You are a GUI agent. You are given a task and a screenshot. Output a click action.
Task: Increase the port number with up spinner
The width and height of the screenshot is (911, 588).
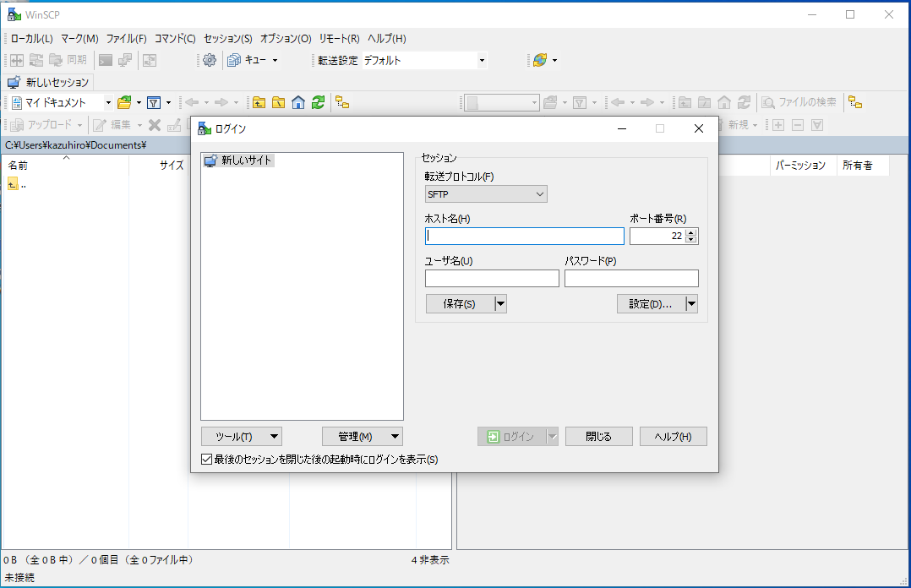tap(691, 232)
